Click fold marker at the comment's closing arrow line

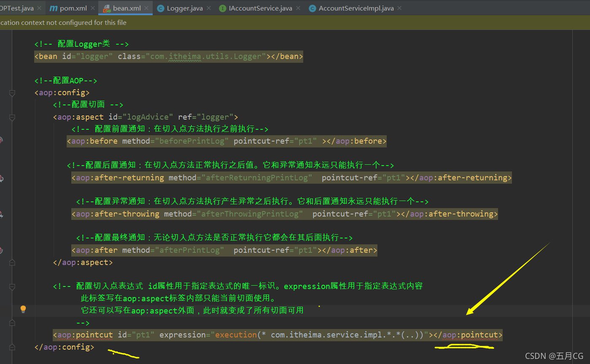(12, 323)
